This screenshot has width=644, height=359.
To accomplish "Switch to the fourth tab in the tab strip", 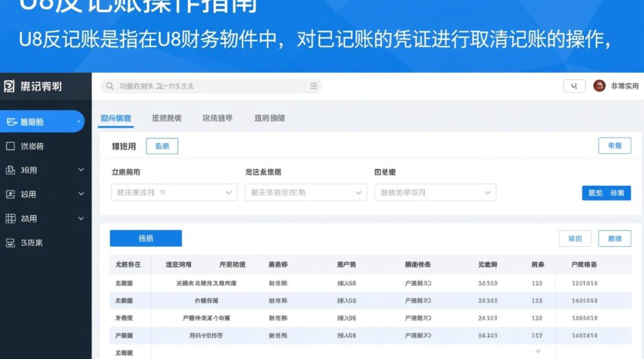I will [270, 118].
